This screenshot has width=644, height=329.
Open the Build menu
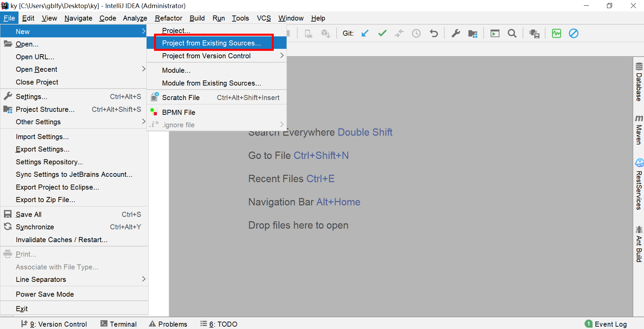pyautogui.click(x=197, y=18)
